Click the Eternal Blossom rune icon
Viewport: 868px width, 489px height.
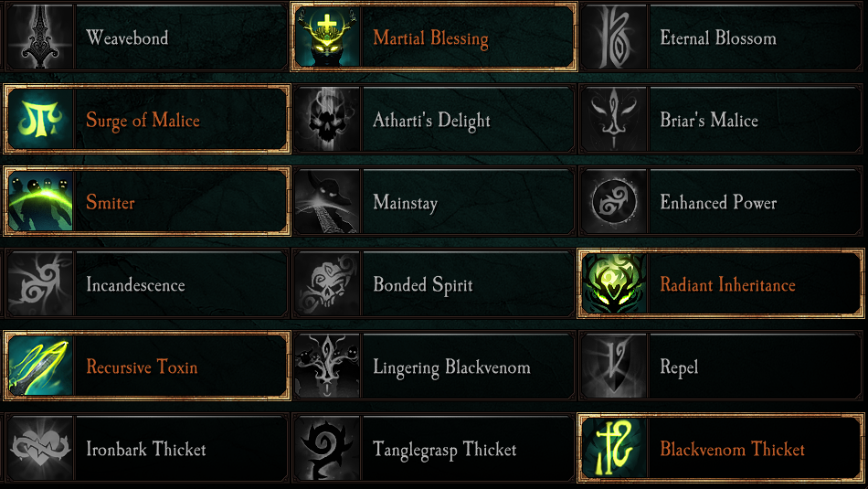click(x=614, y=37)
